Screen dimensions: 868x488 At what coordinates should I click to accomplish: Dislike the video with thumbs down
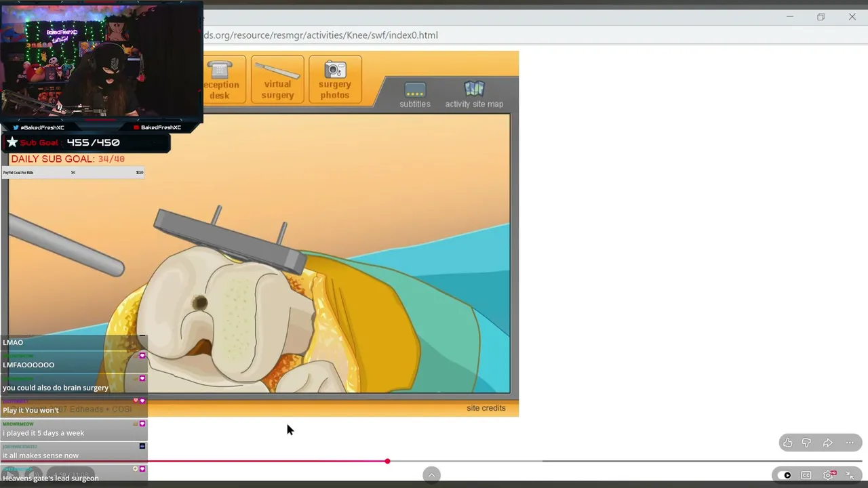coord(806,443)
